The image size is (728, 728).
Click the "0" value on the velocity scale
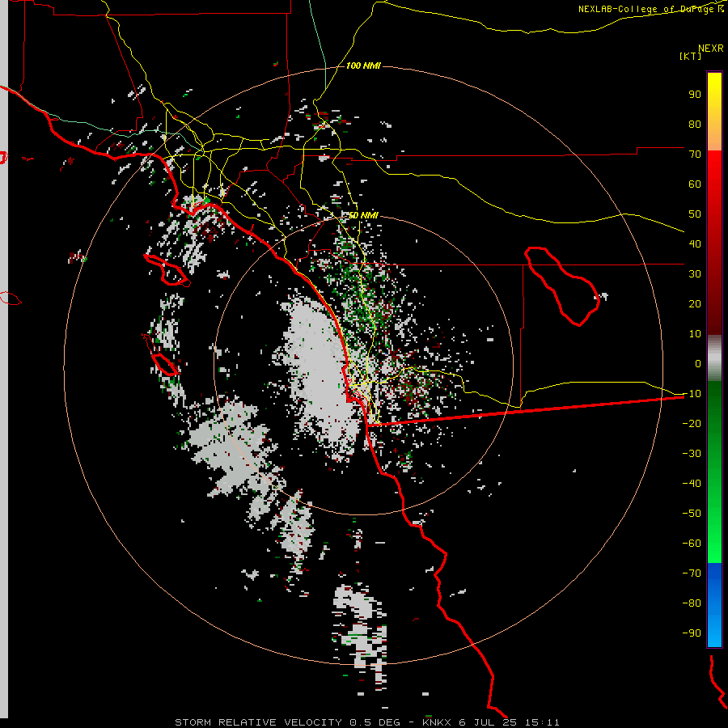[x=698, y=364]
